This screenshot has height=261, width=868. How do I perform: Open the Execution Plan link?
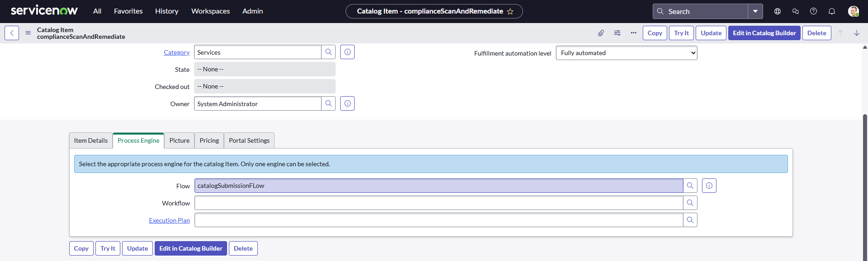[169, 220]
